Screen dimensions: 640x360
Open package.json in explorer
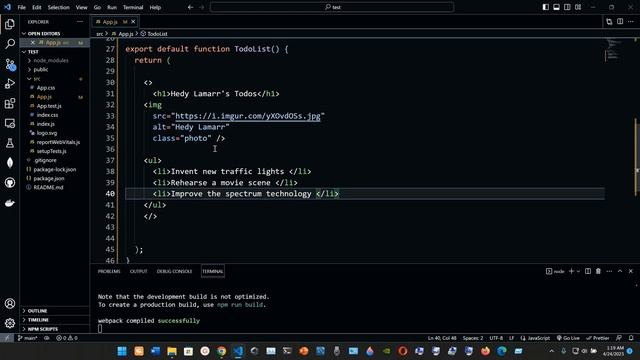tap(49, 178)
